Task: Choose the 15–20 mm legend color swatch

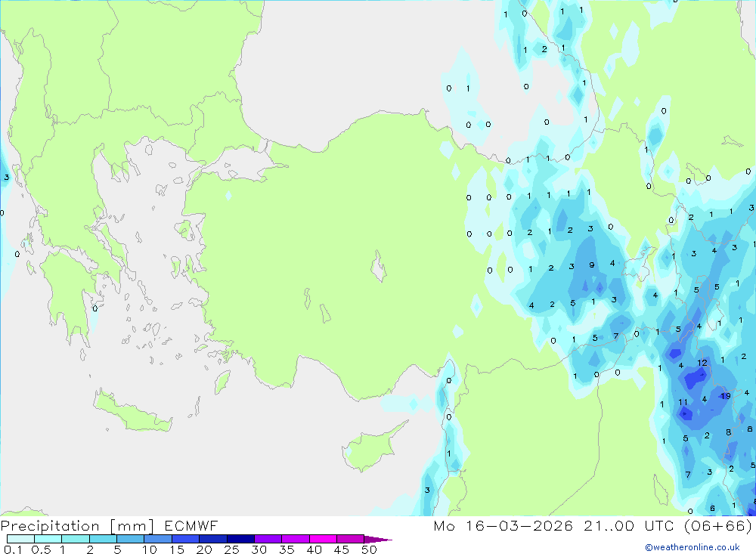Action: click(x=186, y=539)
